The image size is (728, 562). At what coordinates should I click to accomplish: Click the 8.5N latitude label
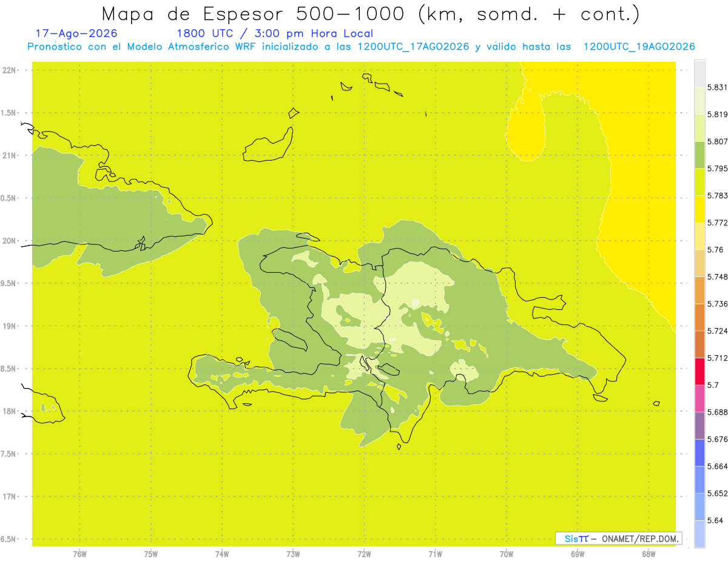coord(9,369)
